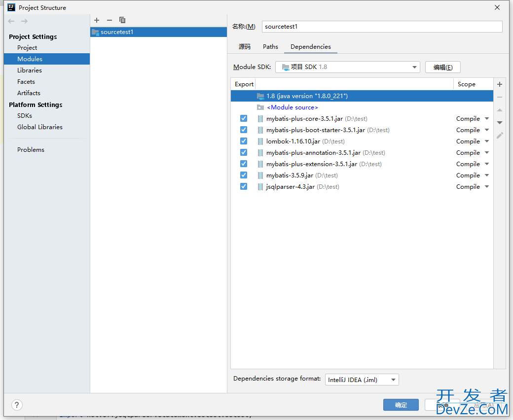Screen dimensions: 513x420
Task: Select the <Module source> row
Action: click(x=362, y=107)
